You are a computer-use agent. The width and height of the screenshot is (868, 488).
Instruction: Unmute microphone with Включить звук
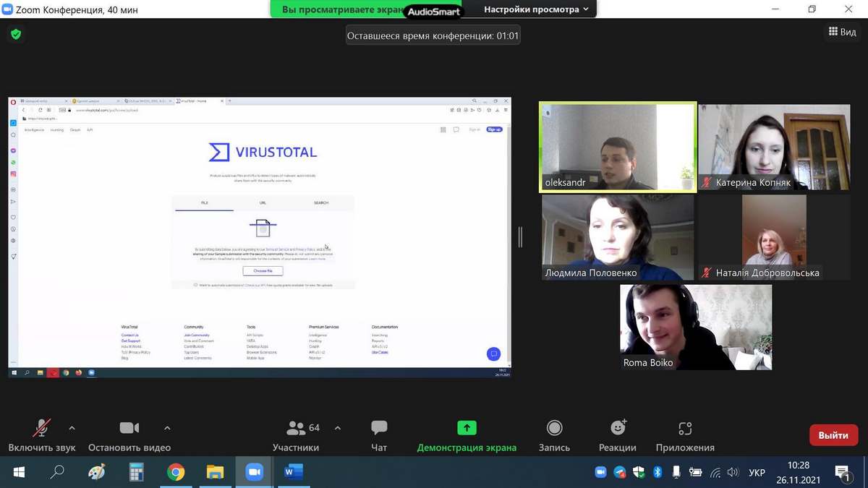42,428
